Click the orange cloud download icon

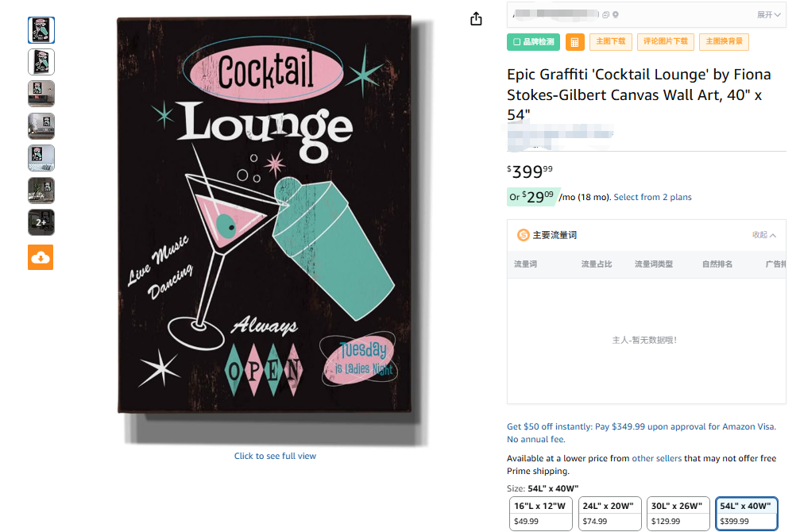point(41,257)
